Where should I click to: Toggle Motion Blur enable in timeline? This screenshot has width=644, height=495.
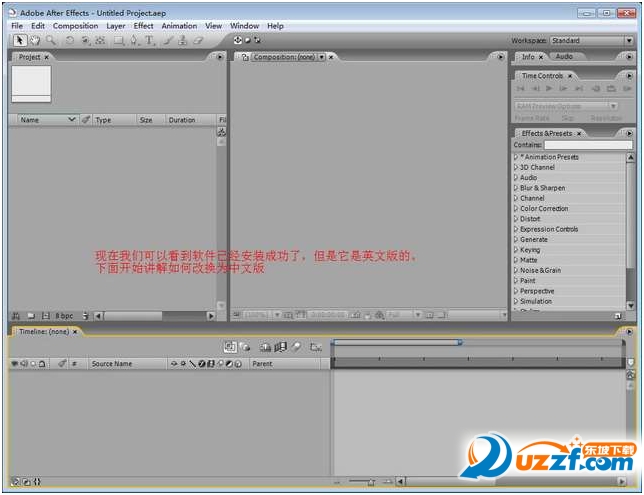tap(296, 348)
